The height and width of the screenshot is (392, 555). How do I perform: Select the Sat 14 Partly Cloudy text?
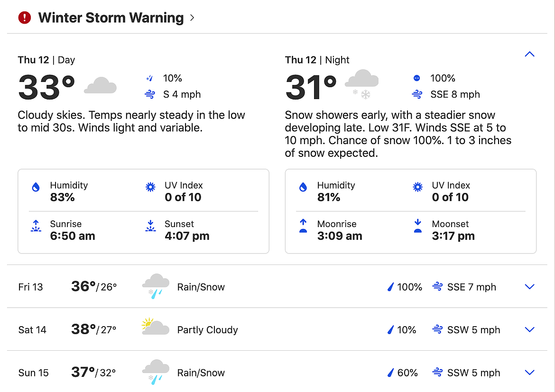207,330
